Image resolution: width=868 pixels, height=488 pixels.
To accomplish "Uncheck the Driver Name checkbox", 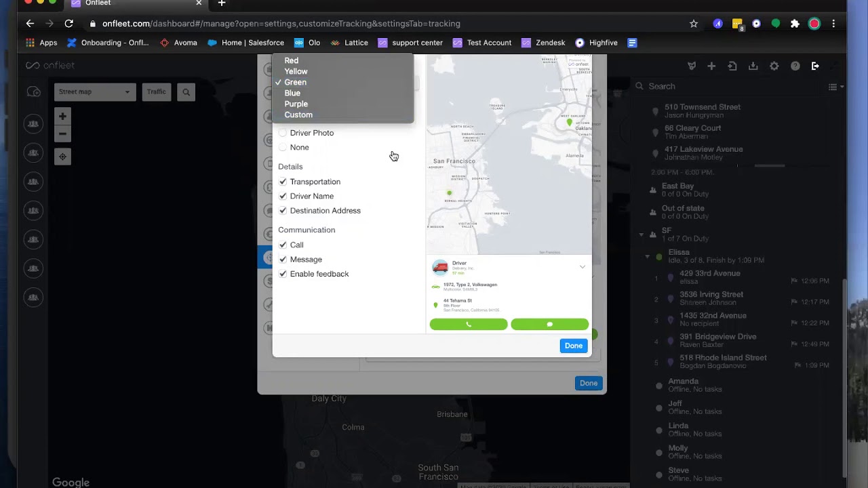I will pos(283,196).
